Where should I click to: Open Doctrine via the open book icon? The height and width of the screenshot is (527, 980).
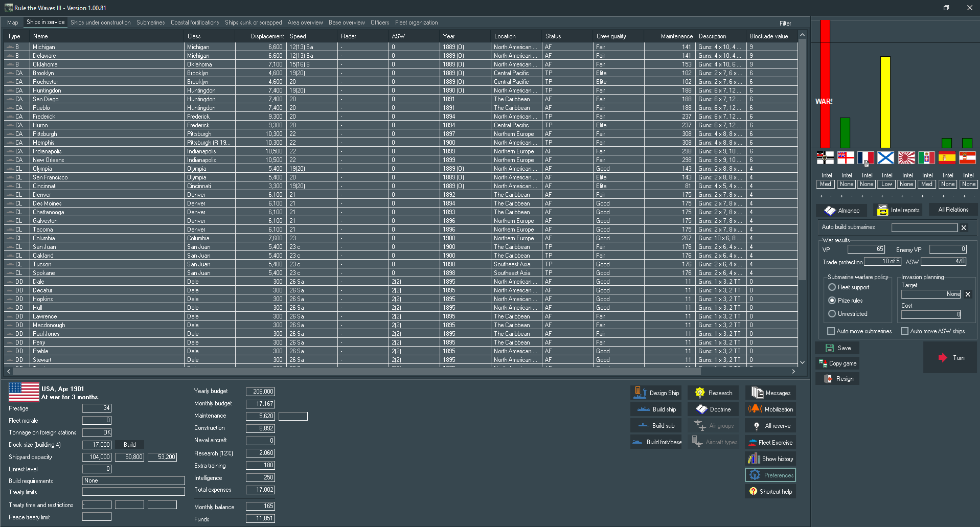(x=701, y=409)
